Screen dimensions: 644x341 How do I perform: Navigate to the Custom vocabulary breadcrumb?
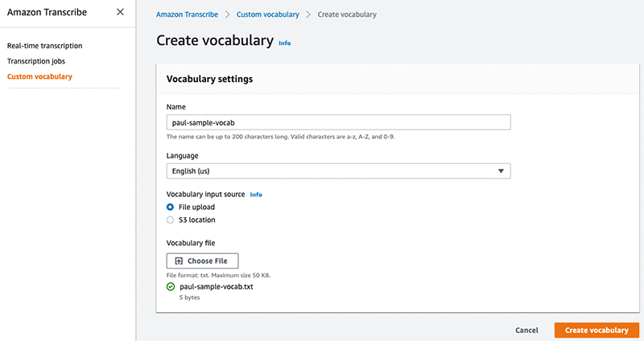pyautogui.click(x=268, y=14)
